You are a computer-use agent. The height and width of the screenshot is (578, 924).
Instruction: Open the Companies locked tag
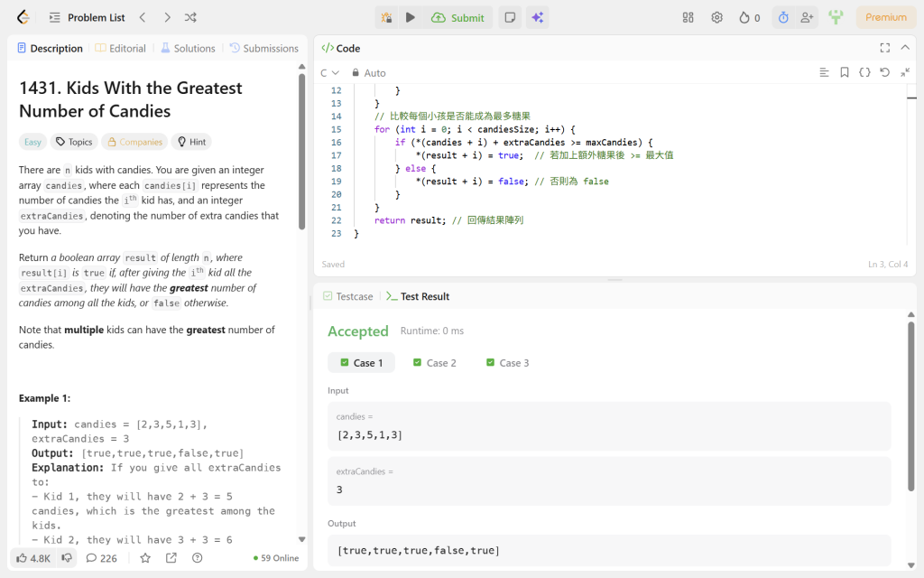[x=134, y=142]
